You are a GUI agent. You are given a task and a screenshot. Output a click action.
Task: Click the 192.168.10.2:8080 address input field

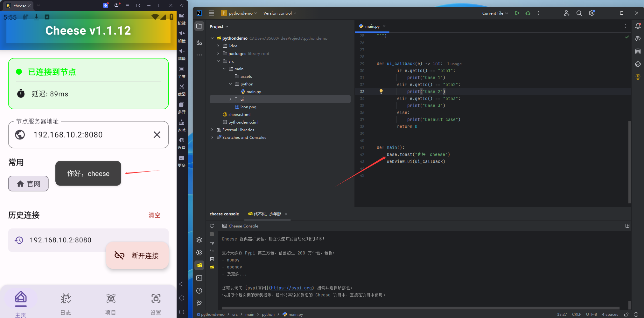click(x=88, y=135)
